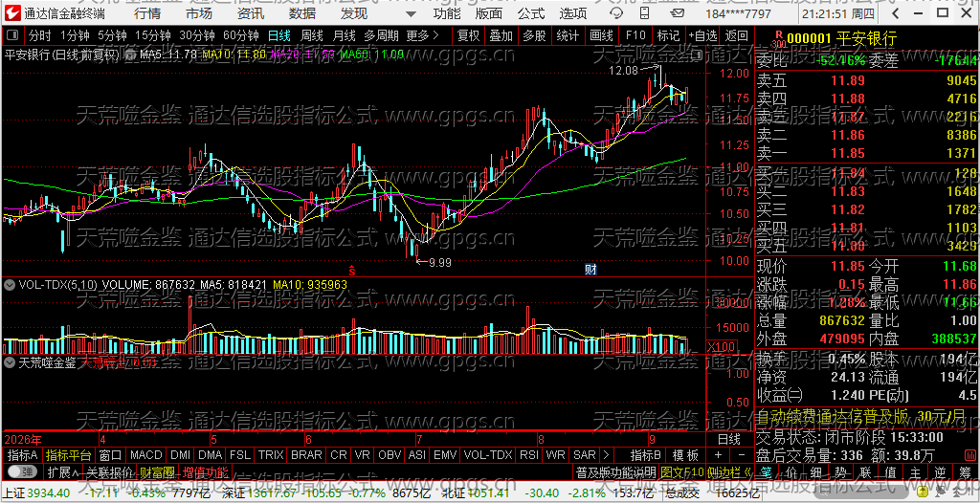Select the 筹 chips tab
The width and height of the screenshot is (980, 503).
(x=965, y=471)
